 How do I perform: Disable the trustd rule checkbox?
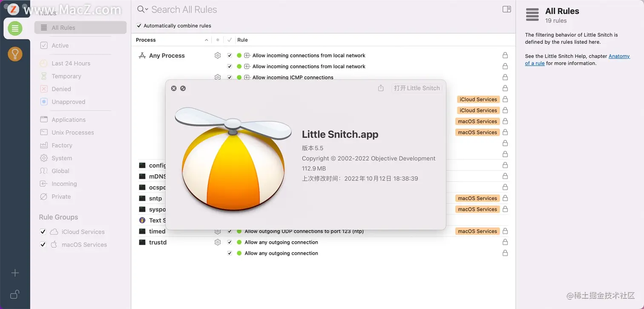[x=230, y=242]
